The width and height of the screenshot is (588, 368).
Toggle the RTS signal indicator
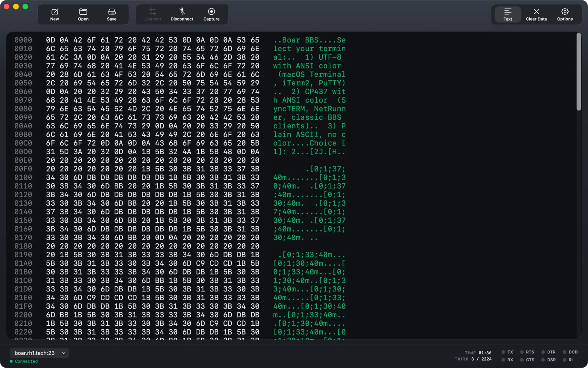pos(527,352)
